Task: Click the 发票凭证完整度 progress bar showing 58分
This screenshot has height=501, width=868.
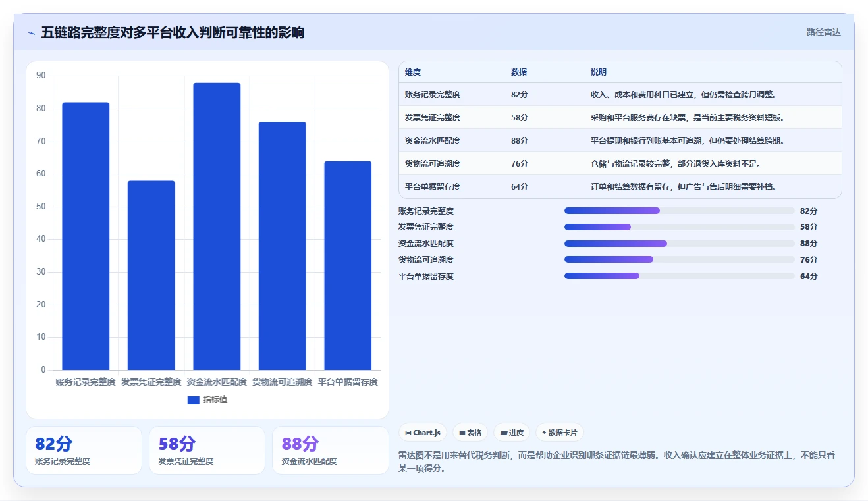Action: (679, 227)
